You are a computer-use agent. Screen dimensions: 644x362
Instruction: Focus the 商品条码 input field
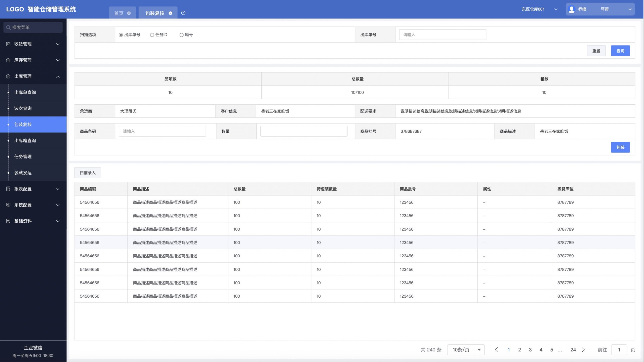tap(162, 131)
